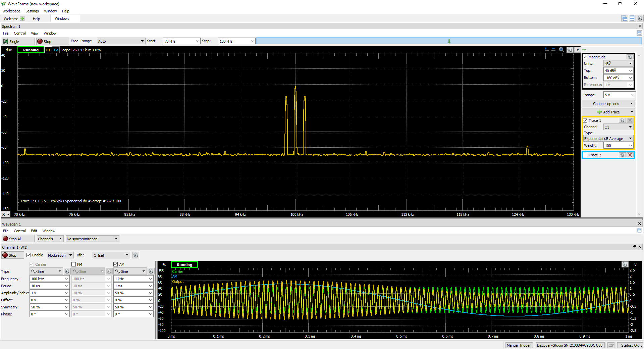
Task: Disable the AM modulation checkbox
Action: pyautogui.click(x=116, y=264)
